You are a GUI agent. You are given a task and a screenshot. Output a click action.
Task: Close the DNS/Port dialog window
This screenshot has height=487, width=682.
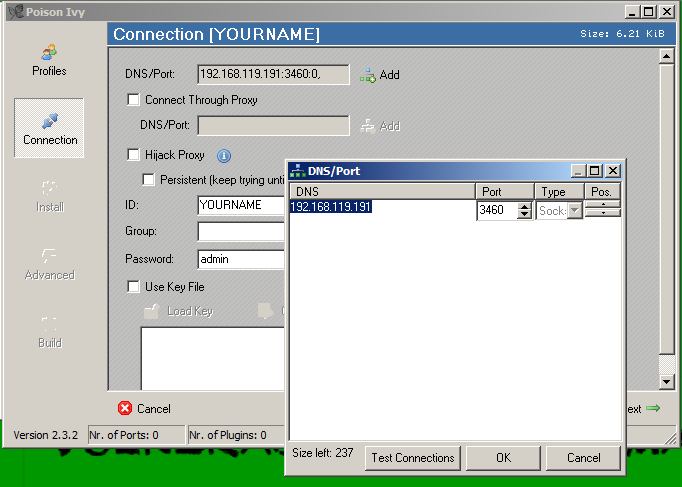613,171
